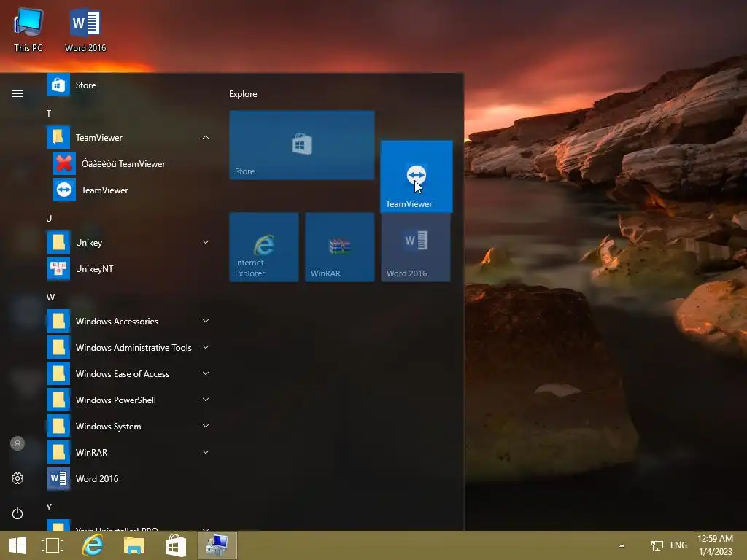747x560 pixels.
Task: Click the Power button icon
Action: (x=18, y=513)
